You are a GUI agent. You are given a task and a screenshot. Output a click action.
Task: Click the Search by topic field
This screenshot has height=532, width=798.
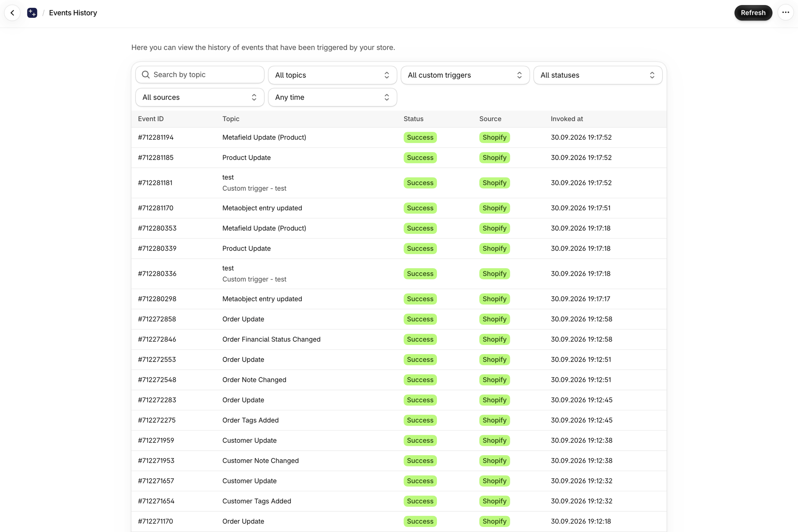200,75
